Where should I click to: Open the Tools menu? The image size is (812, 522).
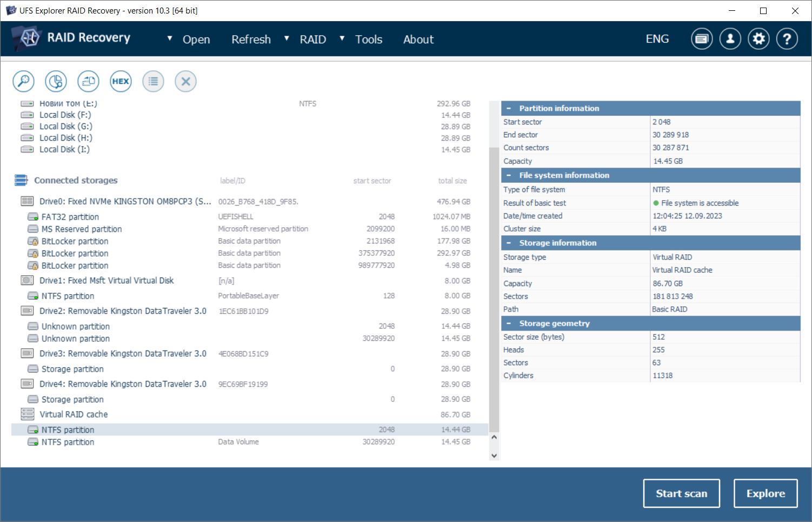coord(369,39)
